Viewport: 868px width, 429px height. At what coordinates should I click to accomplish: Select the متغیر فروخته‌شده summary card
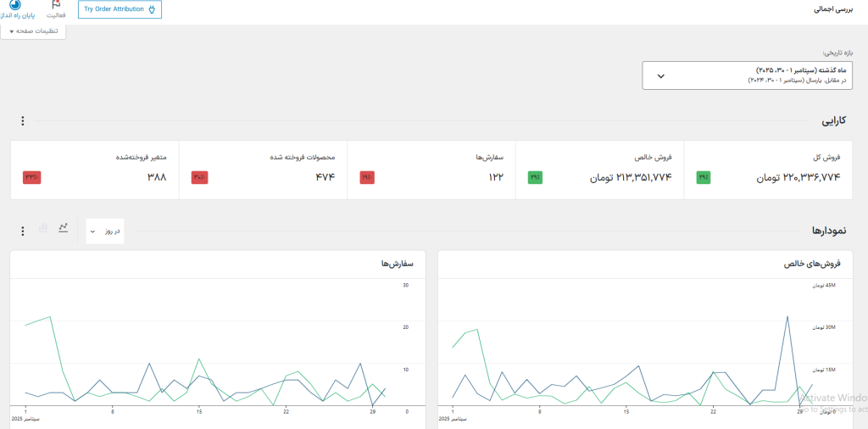tap(94, 170)
